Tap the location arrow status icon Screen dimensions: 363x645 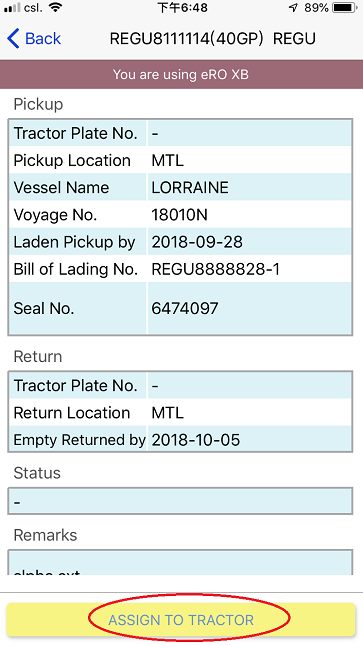[x=293, y=8]
